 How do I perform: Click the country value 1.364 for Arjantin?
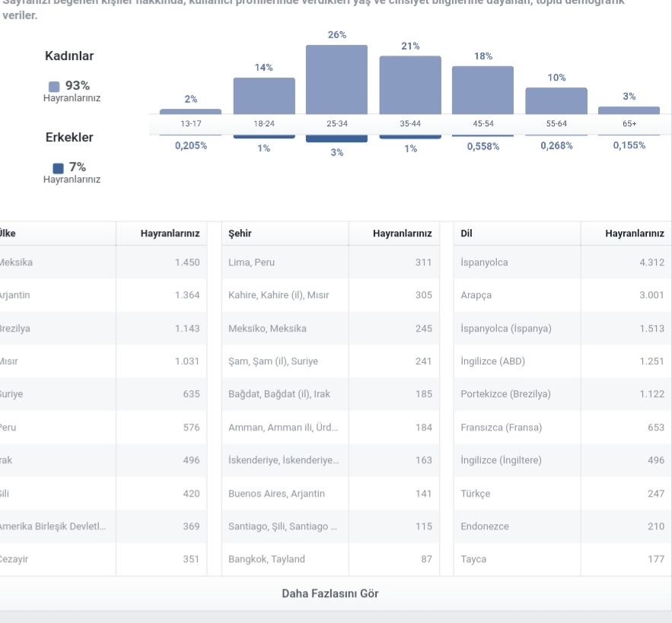[187, 295]
